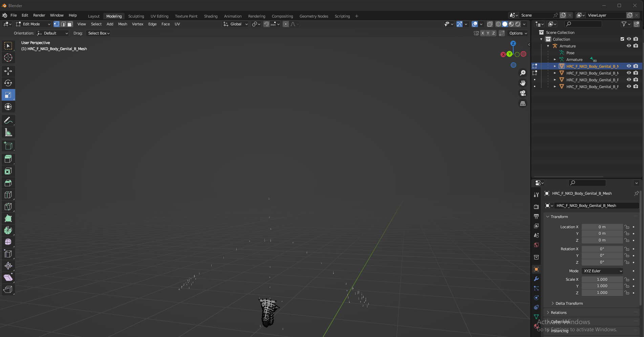Select the Extrude Region tool

coord(8,159)
